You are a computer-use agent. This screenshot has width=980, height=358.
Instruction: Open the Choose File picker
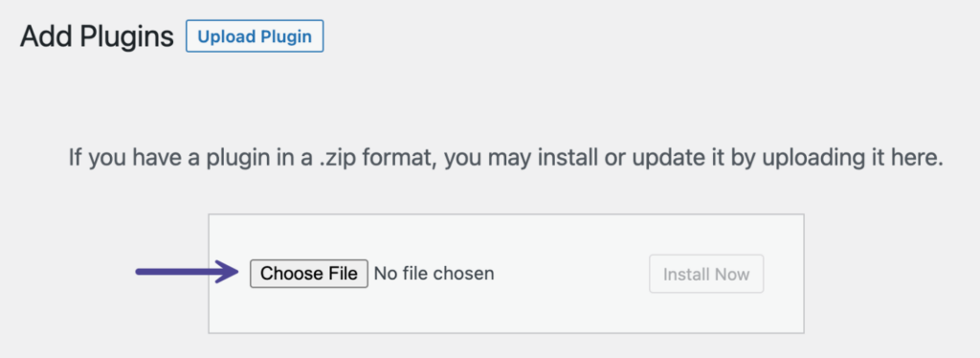pos(309,274)
